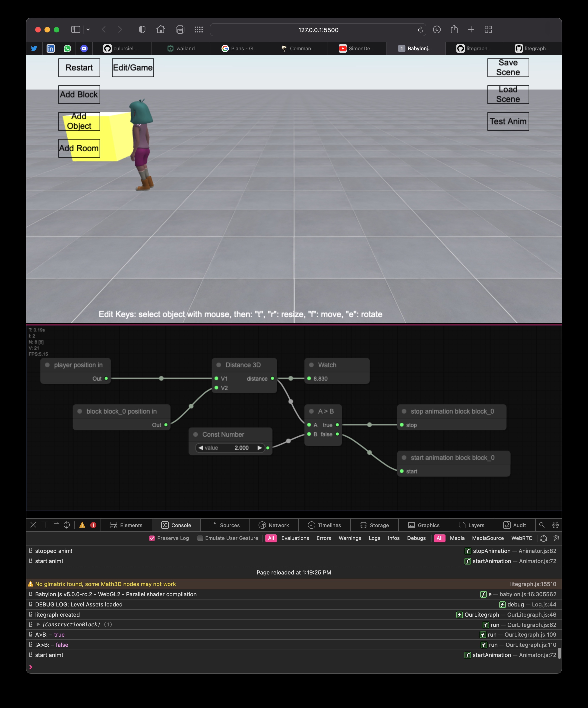Show the Safari tab overview grid
The height and width of the screenshot is (708, 588).
(488, 30)
